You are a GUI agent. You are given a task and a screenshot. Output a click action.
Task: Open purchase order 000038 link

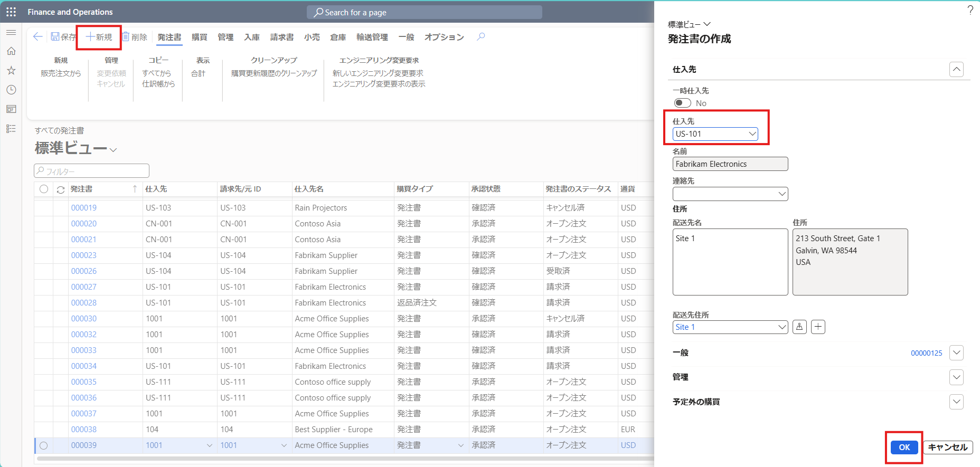(84, 430)
